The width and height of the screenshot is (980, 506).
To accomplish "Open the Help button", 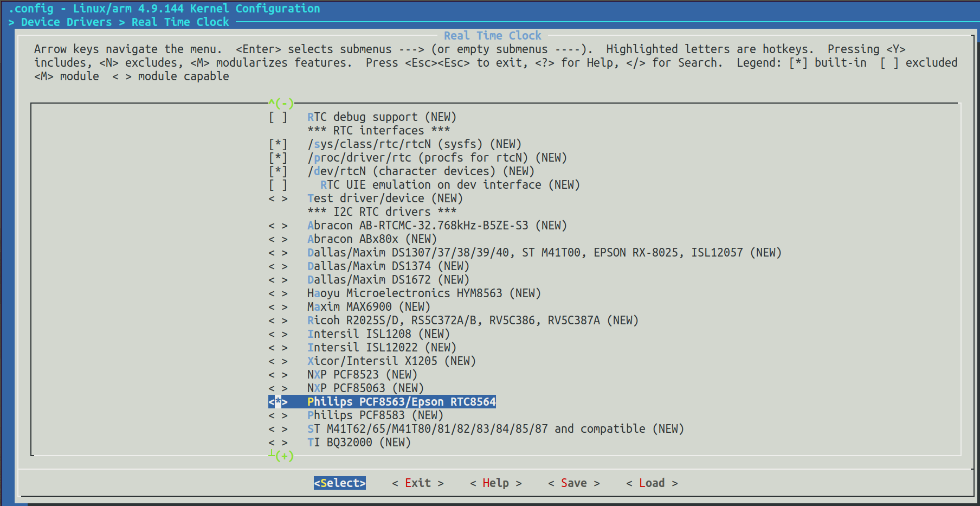I will (x=495, y=483).
